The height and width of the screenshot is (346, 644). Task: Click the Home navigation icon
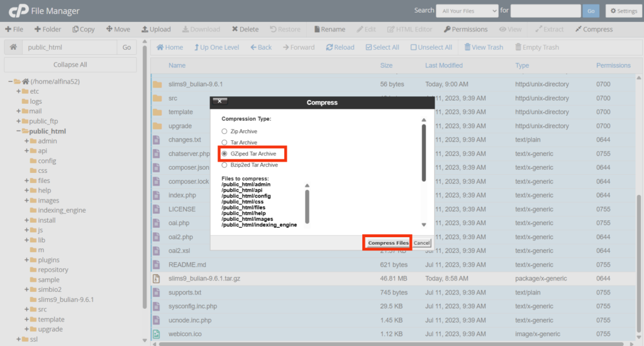point(160,47)
